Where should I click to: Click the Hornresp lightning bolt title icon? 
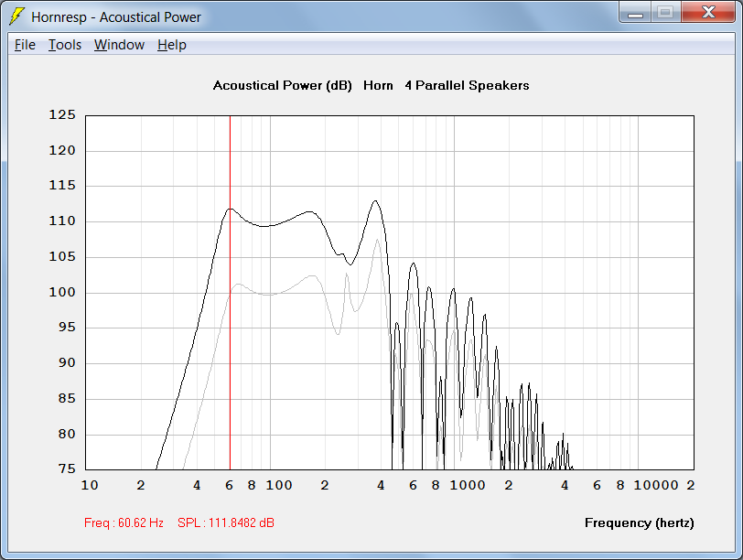(x=16, y=16)
